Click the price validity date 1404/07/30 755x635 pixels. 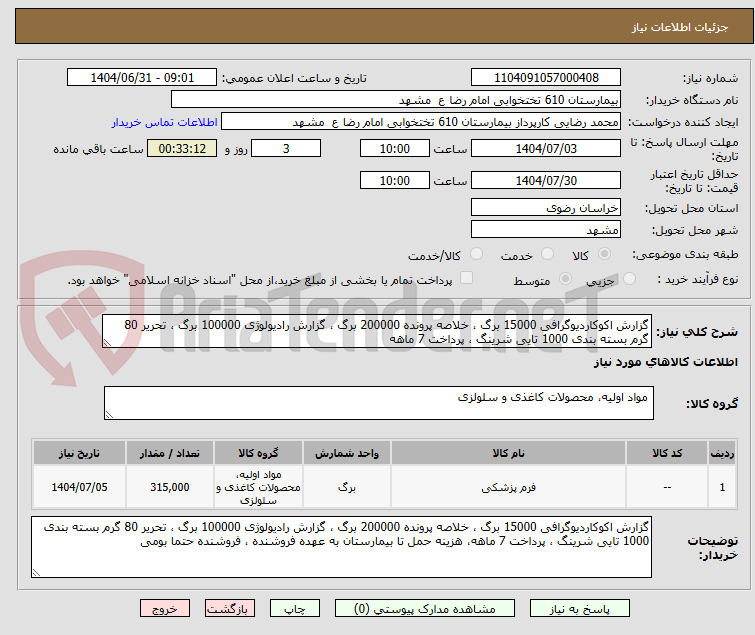[x=546, y=181]
